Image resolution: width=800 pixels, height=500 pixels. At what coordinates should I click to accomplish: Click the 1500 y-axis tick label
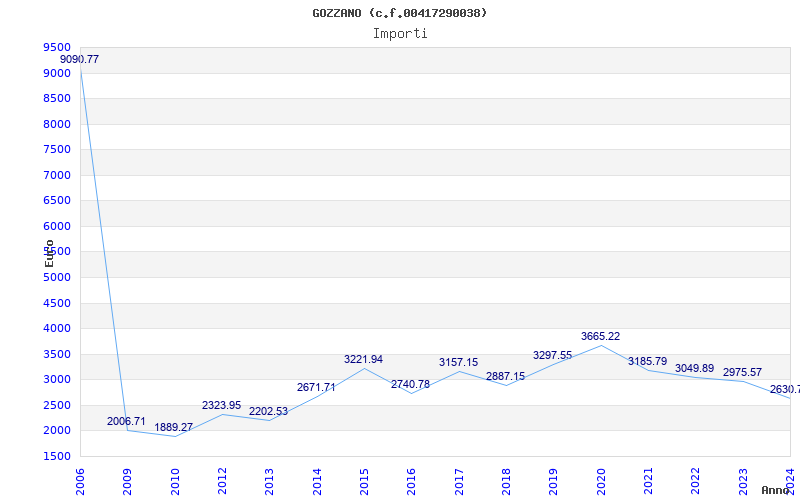tap(57, 457)
